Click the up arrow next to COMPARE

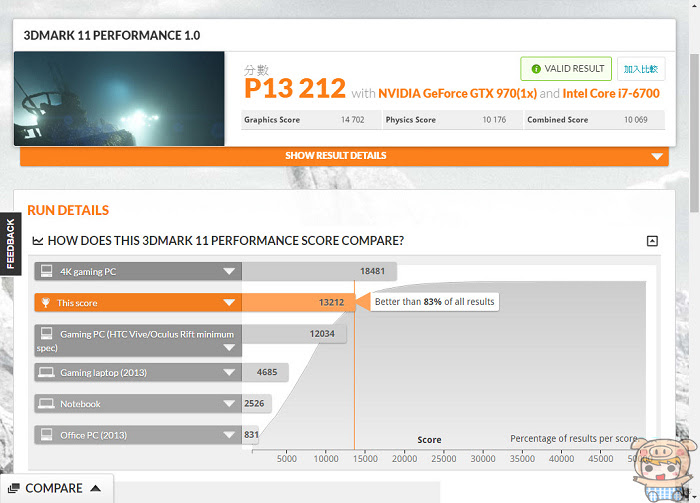[95, 488]
